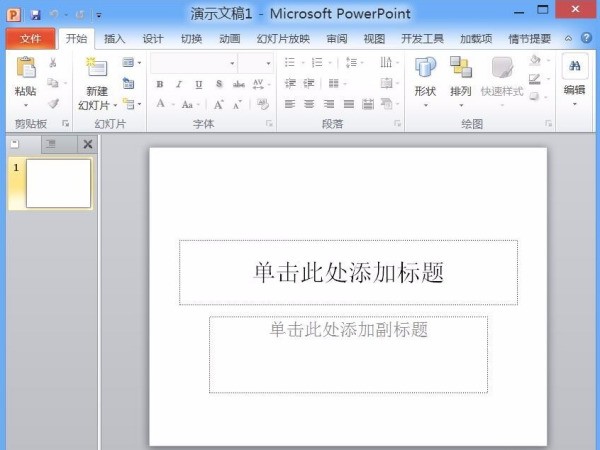The width and height of the screenshot is (600, 450).
Task: Click the Editing binoculars icon
Action: click(x=574, y=66)
